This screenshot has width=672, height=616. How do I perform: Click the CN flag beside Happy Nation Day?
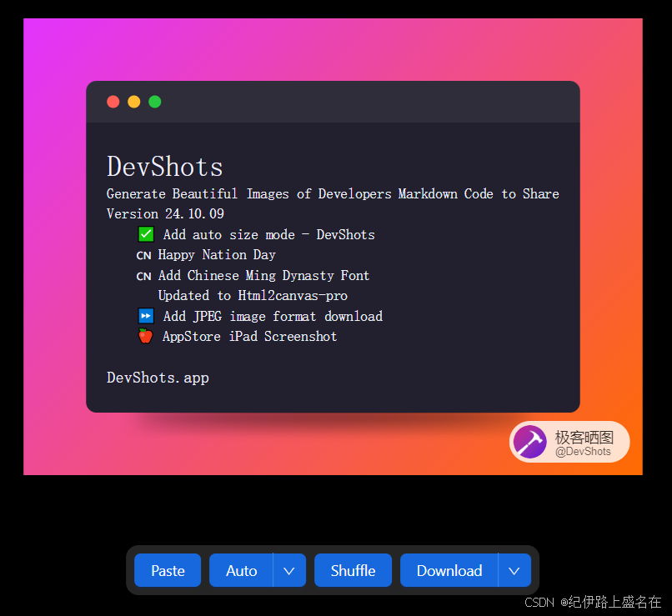tap(143, 256)
